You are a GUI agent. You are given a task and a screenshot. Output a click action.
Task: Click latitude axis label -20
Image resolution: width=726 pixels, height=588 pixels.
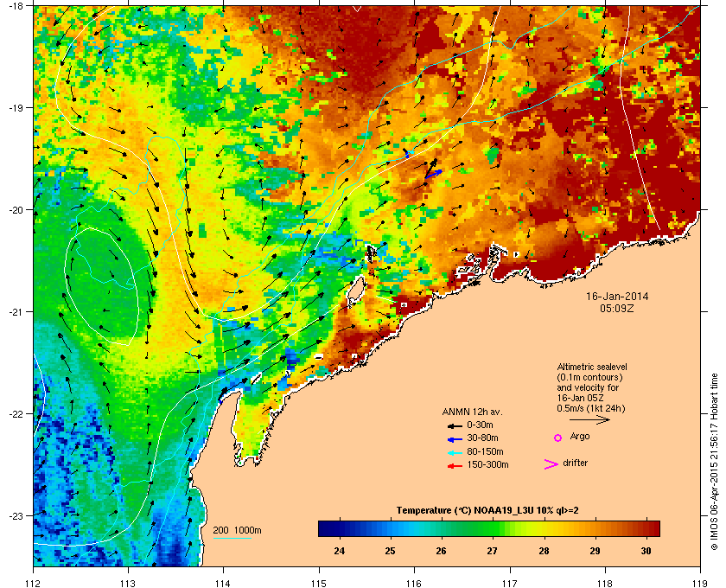tap(16, 209)
